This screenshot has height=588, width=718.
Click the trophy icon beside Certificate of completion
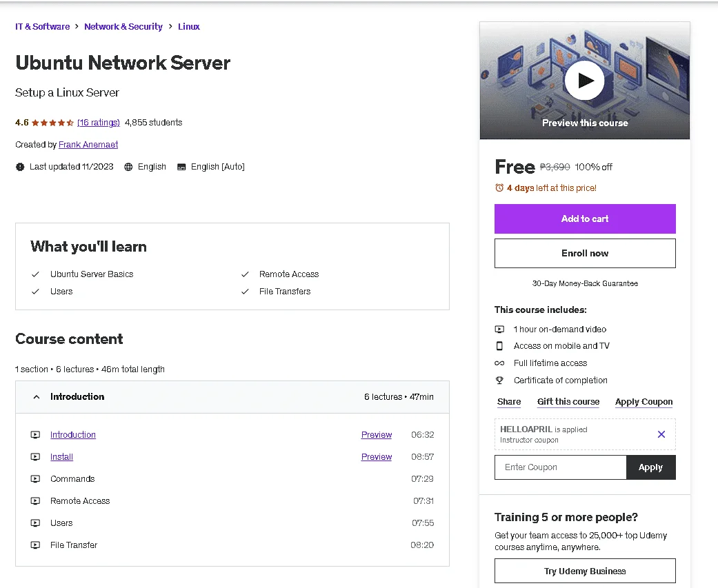click(499, 381)
